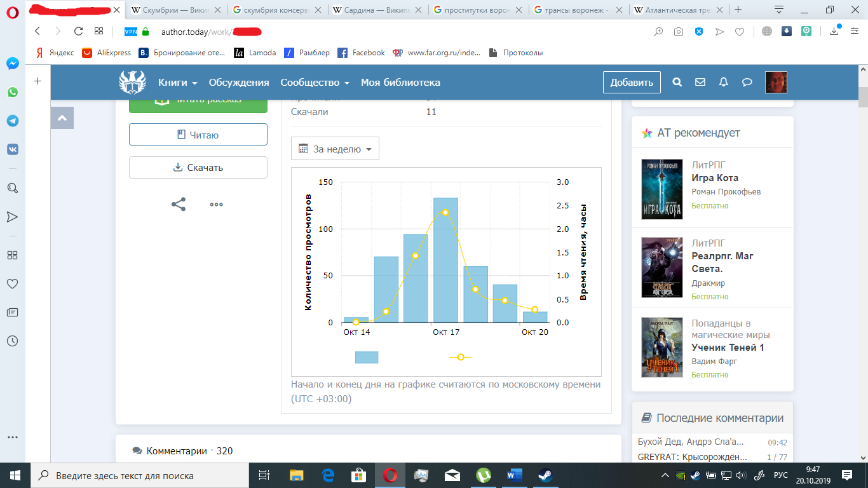868x488 pixels.
Task: Open Telegram in Opera sidebar
Action: pyautogui.click(x=12, y=121)
